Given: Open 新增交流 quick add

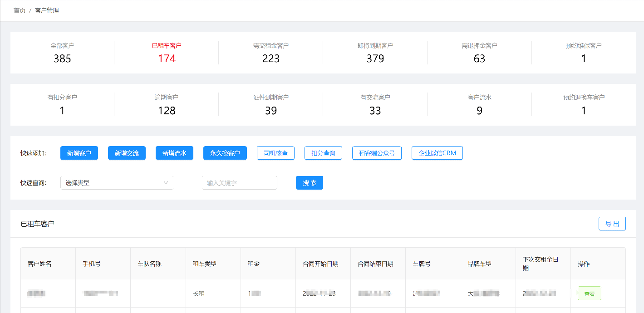Looking at the screenshot, I should (127, 153).
